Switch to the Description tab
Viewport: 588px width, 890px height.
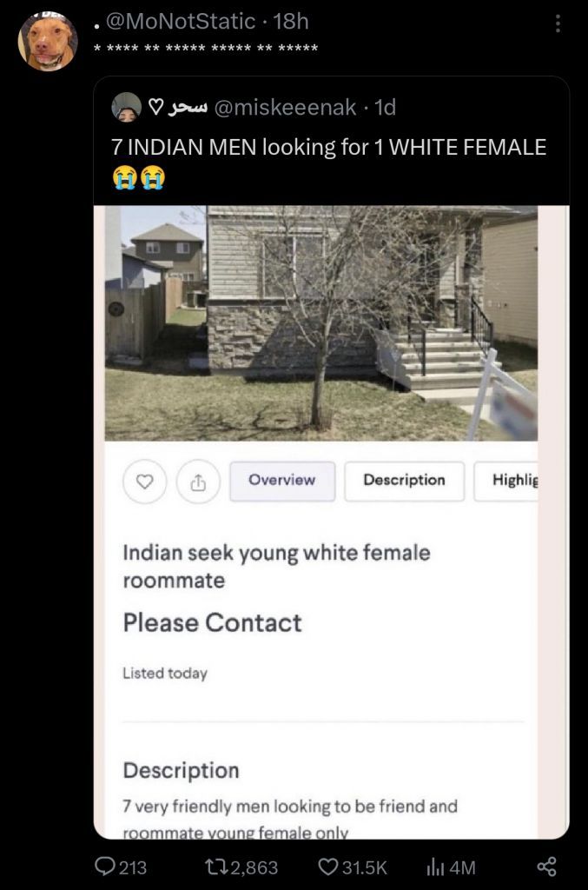point(404,480)
